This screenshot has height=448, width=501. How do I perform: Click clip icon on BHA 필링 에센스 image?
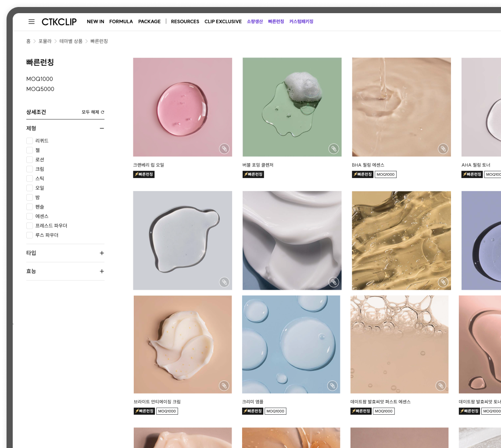(443, 149)
